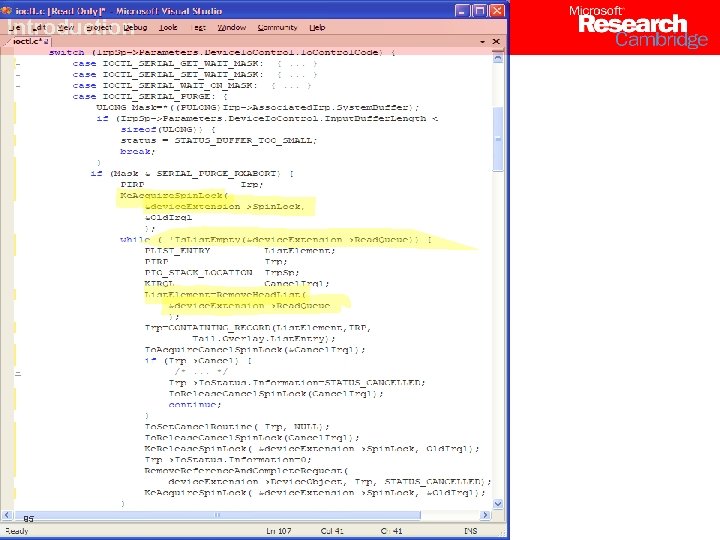Expand the collapsed IOCTL_SERIAL_GET_WAIT_MASK block

(18, 64)
